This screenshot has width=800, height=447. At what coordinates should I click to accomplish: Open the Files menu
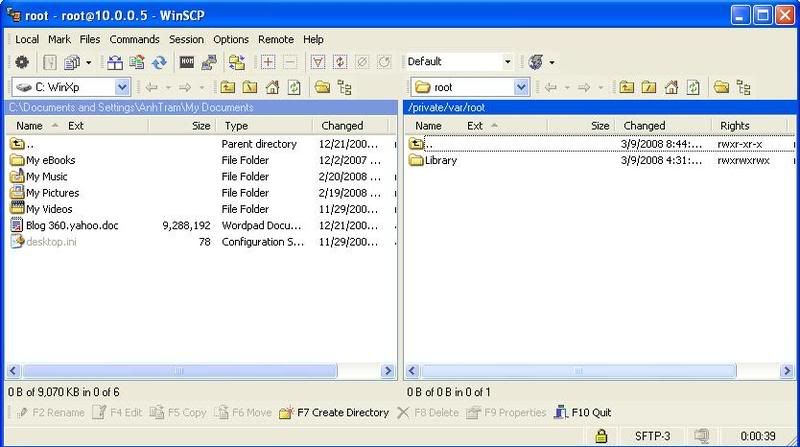[90, 39]
